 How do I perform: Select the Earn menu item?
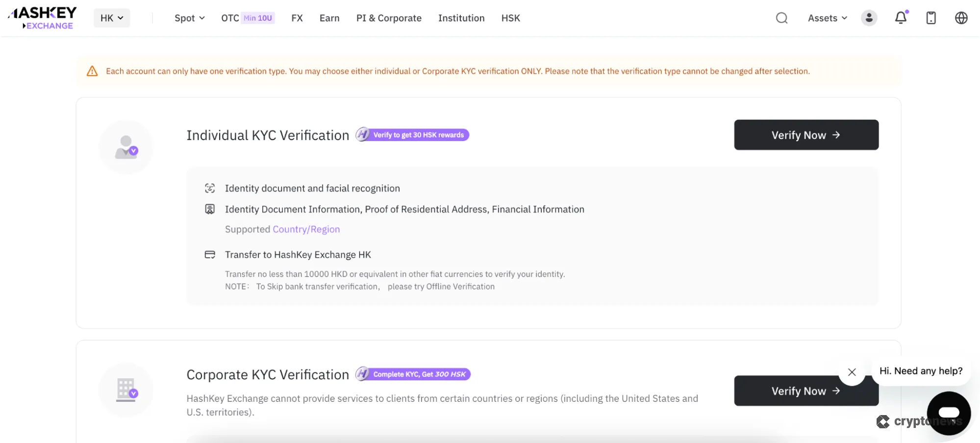coord(329,18)
